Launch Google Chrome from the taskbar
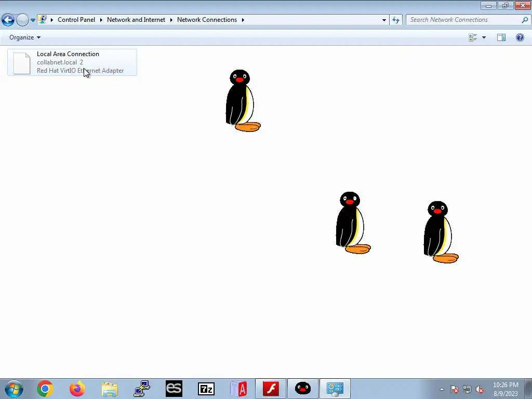532x399 pixels. (45, 389)
